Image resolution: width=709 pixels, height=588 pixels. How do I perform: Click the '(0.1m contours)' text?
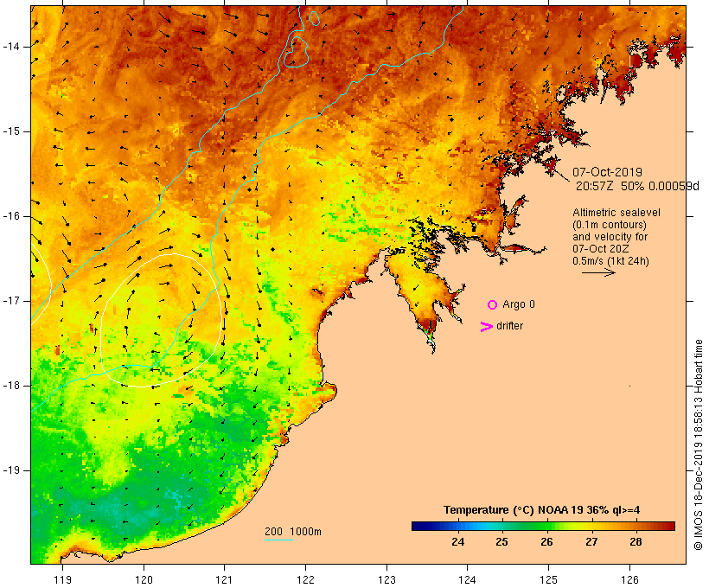point(610,225)
